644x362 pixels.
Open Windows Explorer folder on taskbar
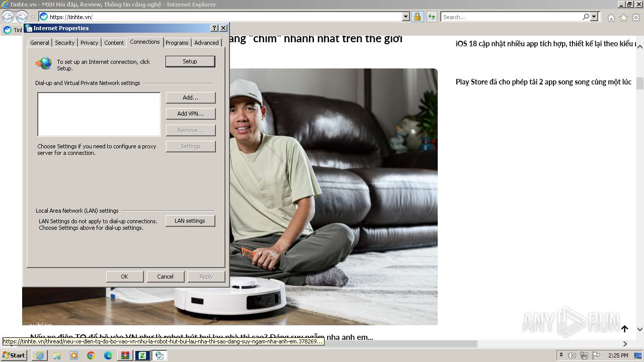[x=57, y=355]
